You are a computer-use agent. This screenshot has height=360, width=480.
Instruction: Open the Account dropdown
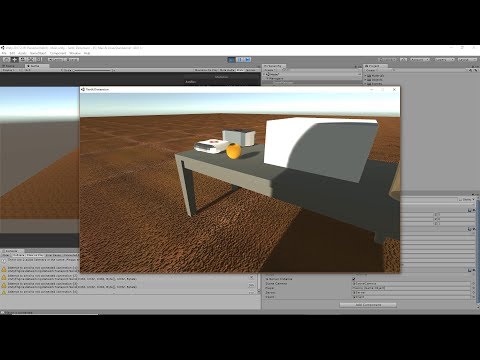tap(420, 59)
